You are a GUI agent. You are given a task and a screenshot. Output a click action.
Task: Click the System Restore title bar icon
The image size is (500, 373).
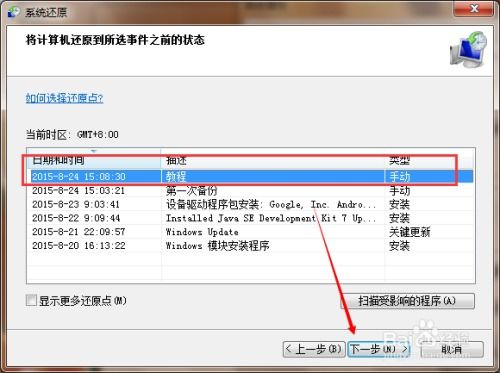pos(13,12)
